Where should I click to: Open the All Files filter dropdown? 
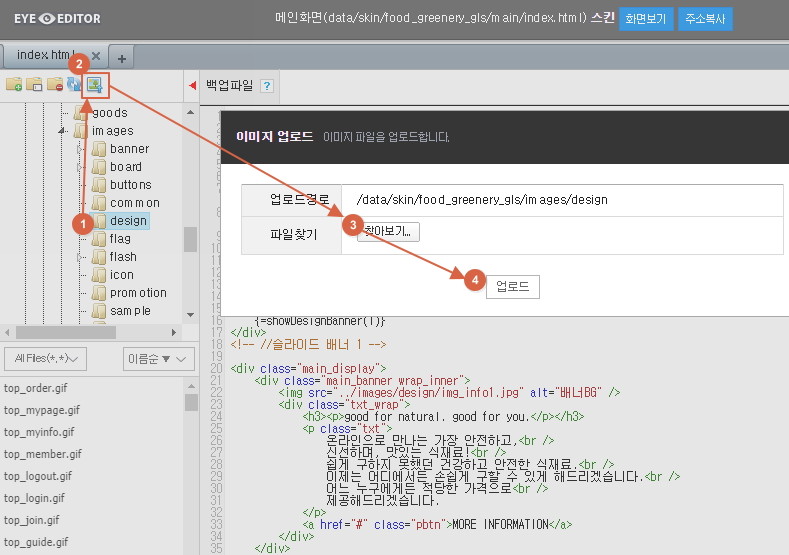point(46,358)
